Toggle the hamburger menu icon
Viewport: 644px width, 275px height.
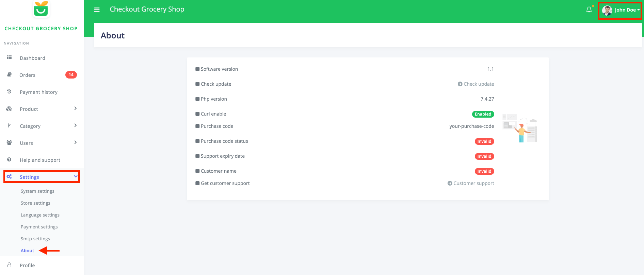click(97, 10)
